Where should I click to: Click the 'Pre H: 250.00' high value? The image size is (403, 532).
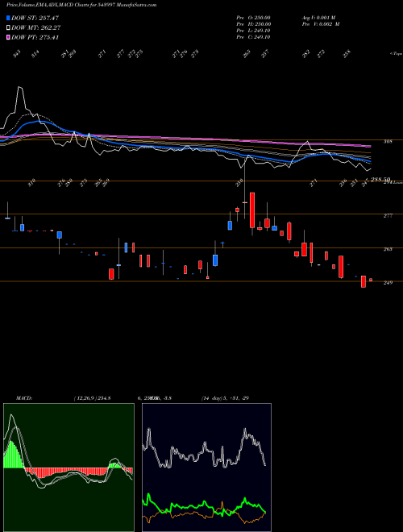[x=253, y=24]
